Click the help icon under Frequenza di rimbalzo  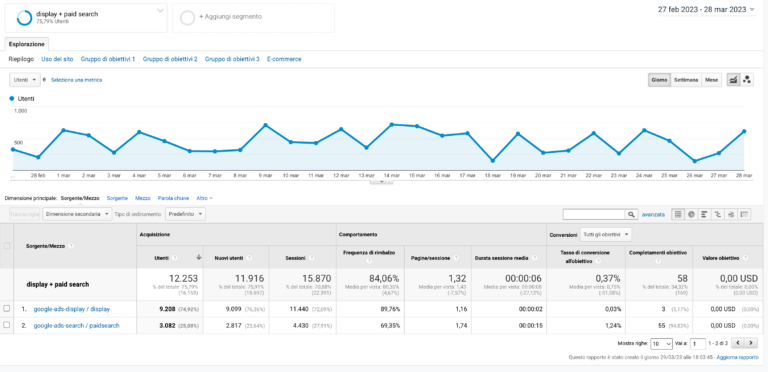[x=368, y=262]
